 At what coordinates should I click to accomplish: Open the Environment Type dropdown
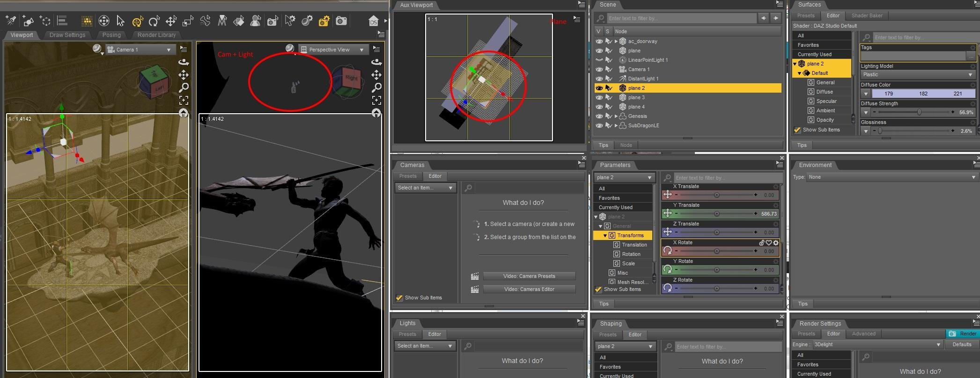tap(892, 177)
